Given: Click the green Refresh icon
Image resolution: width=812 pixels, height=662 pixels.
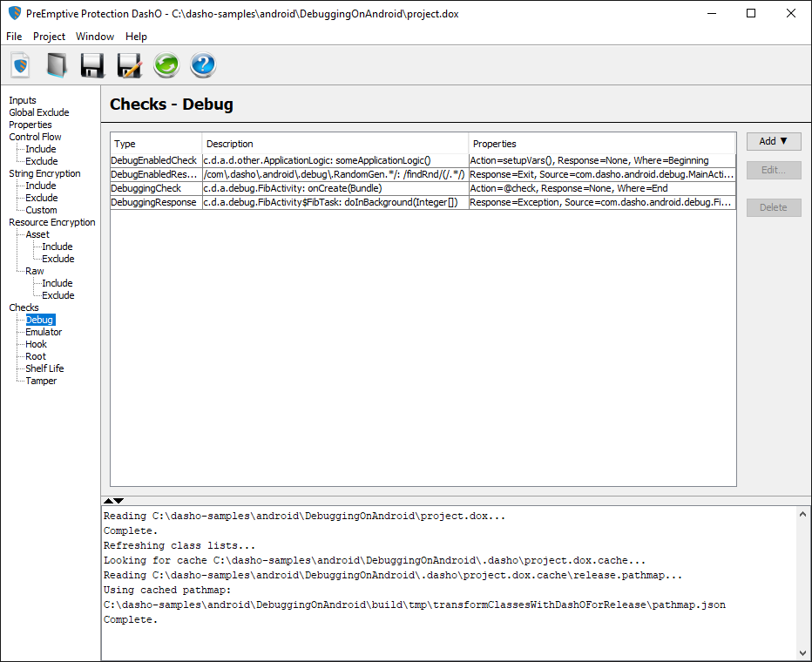Looking at the screenshot, I should coord(166,65).
